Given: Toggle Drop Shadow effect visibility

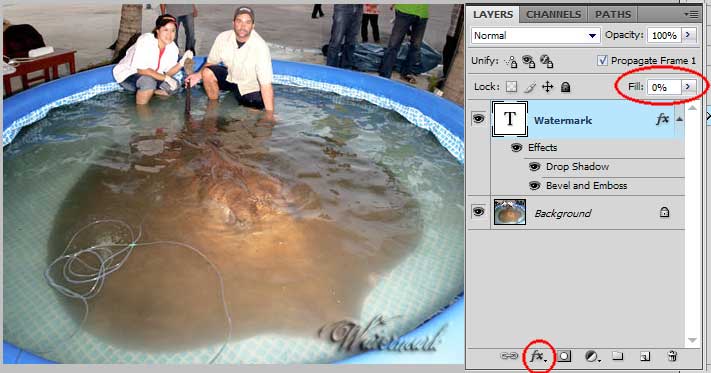Looking at the screenshot, I should coord(535,167).
